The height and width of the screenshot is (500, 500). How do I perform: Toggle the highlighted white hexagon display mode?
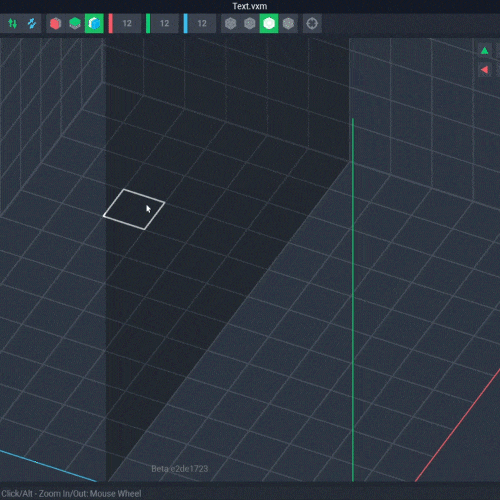[x=269, y=24]
